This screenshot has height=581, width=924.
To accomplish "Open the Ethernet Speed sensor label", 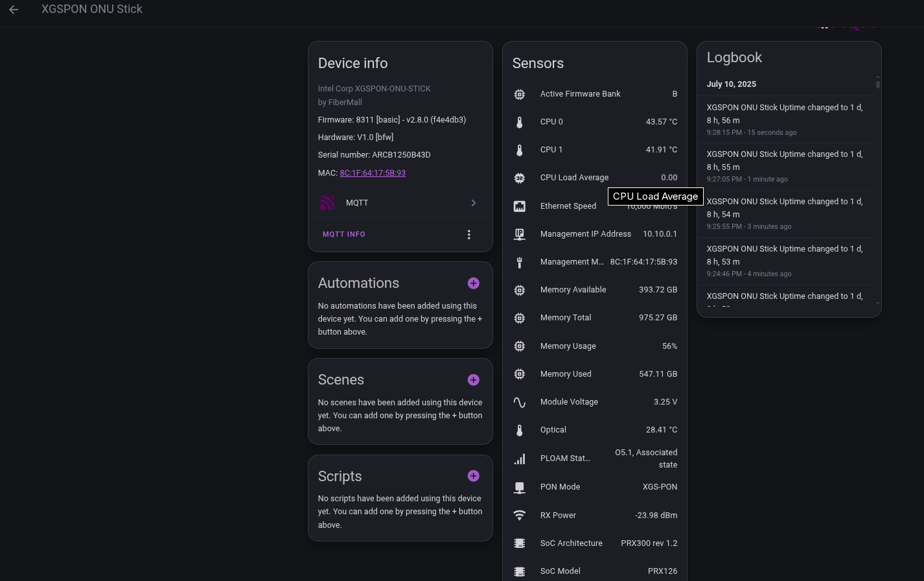I will click(568, 206).
